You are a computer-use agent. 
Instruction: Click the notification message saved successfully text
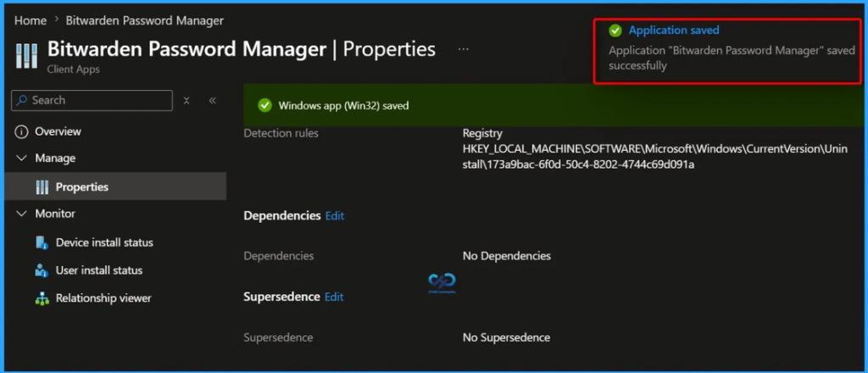click(x=732, y=58)
